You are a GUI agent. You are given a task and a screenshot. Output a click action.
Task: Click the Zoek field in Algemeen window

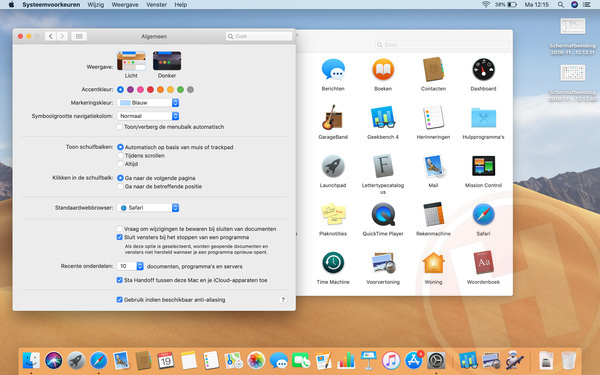click(259, 36)
